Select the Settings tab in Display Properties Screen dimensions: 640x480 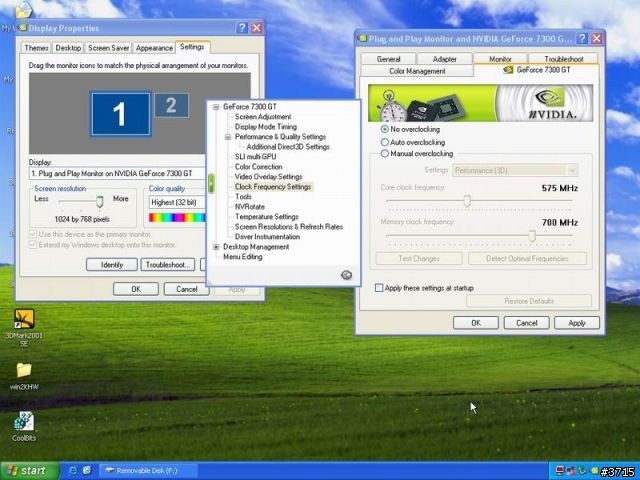[x=192, y=47]
